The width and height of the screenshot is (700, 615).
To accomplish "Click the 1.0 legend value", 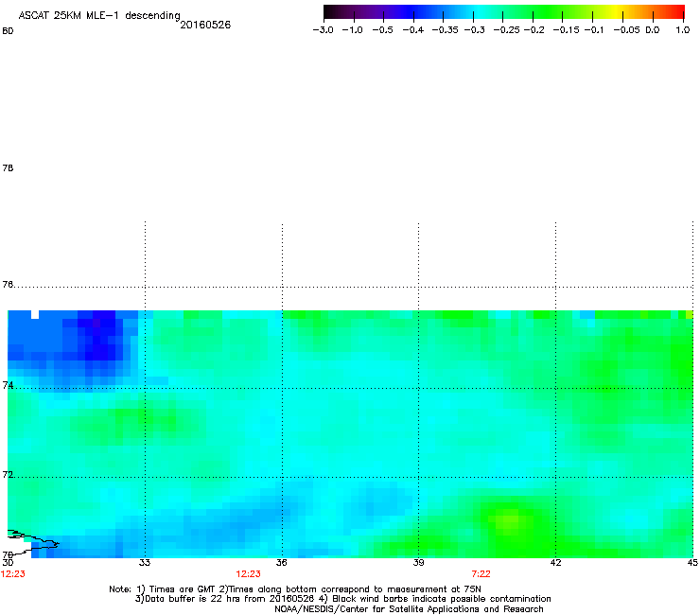I will point(683,30).
